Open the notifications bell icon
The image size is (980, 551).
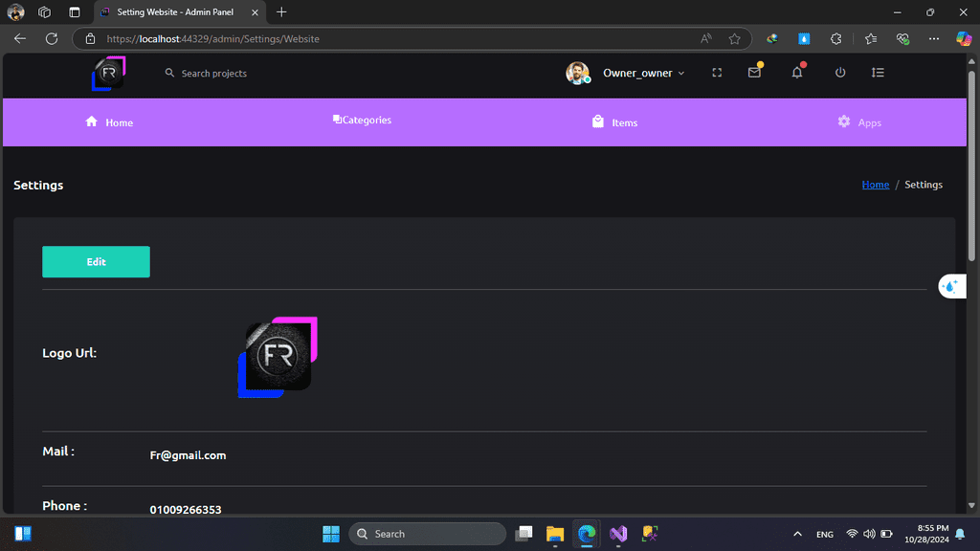pyautogui.click(x=797, y=73)
